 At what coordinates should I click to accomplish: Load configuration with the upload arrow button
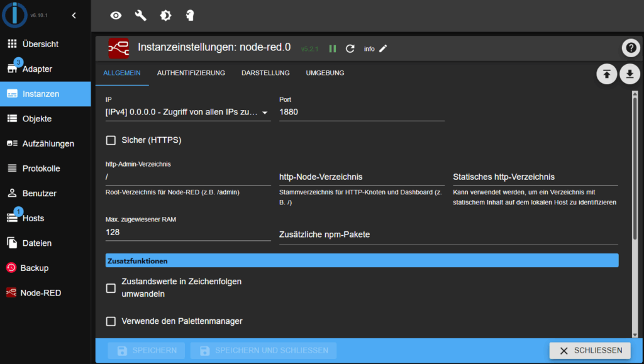pos(606,74)
